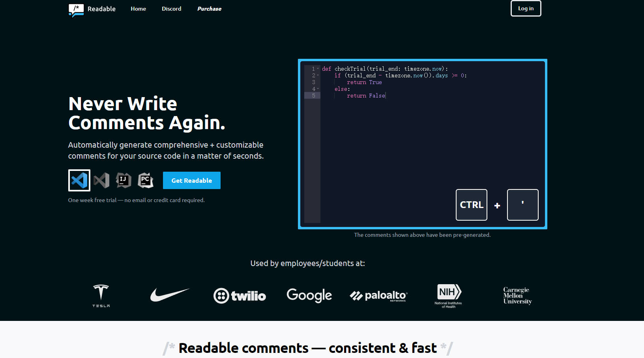The image size is (644, 358).
Task: Select the PyCharm extension icon
Action: (145, 180)
